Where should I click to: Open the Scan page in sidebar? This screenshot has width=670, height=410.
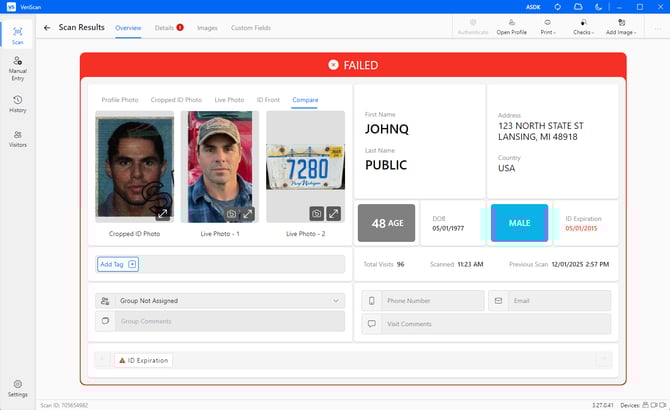pyautogui.click(x=17, y=35)
